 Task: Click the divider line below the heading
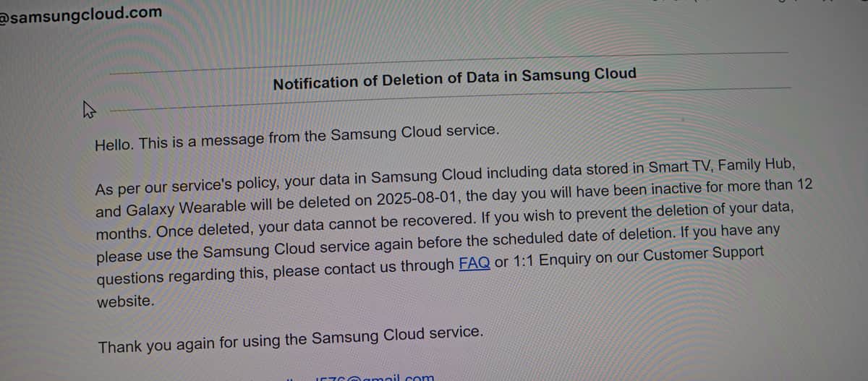(x=448, y=98)
